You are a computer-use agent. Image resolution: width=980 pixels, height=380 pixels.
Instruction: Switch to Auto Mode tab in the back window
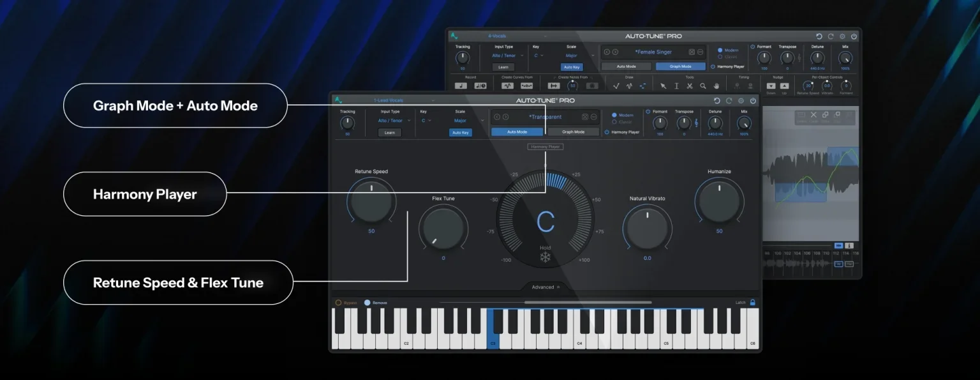(626, 66)
